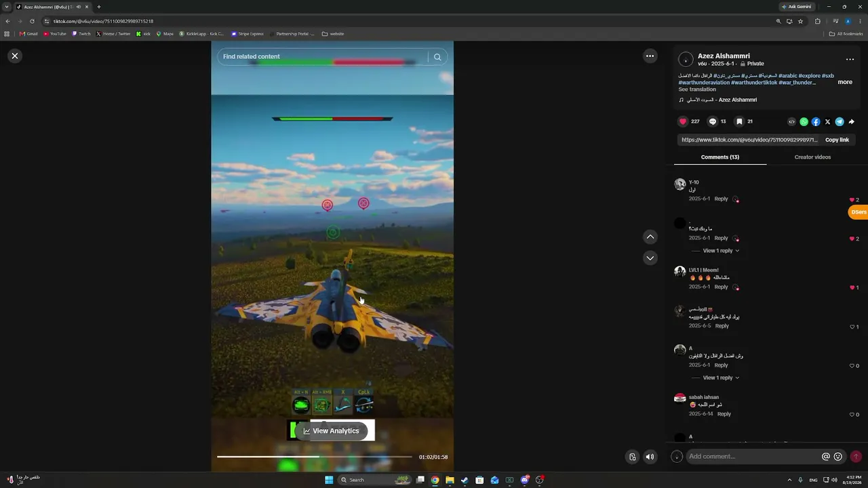868x488 pixels.
Task: Focus the Add comment field
Action: click(753, 457)
